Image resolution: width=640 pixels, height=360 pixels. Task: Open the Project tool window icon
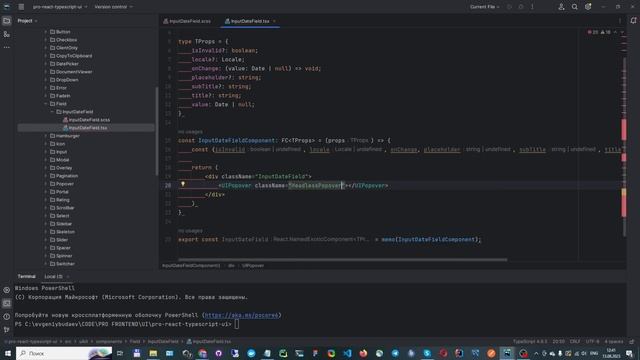(7, 20)
